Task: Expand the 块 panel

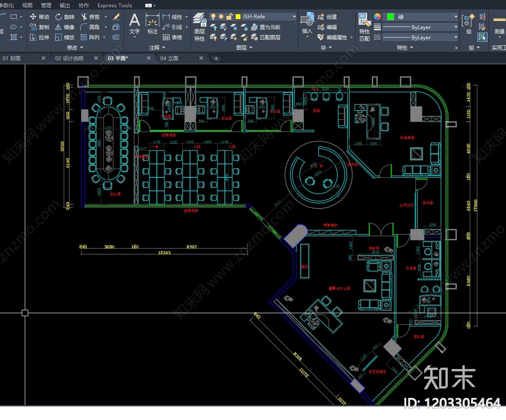Action: (326, 47)
